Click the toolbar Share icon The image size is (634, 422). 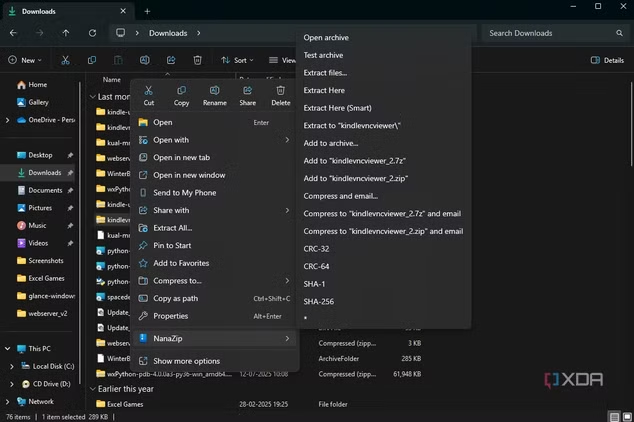point(171,60)
